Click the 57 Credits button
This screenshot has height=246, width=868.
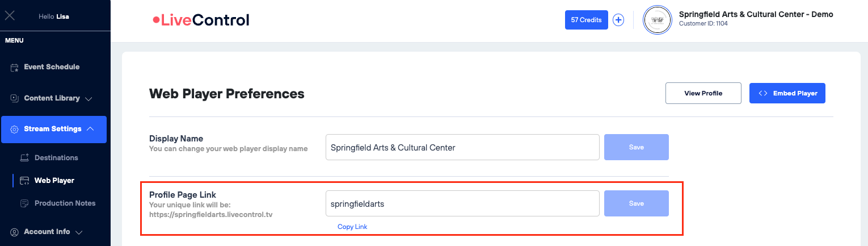point(586,20)
